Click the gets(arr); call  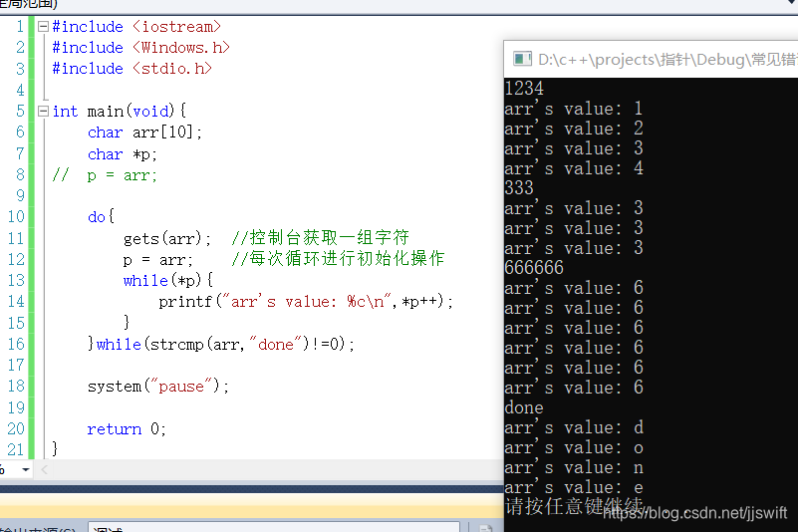point(167,238)
